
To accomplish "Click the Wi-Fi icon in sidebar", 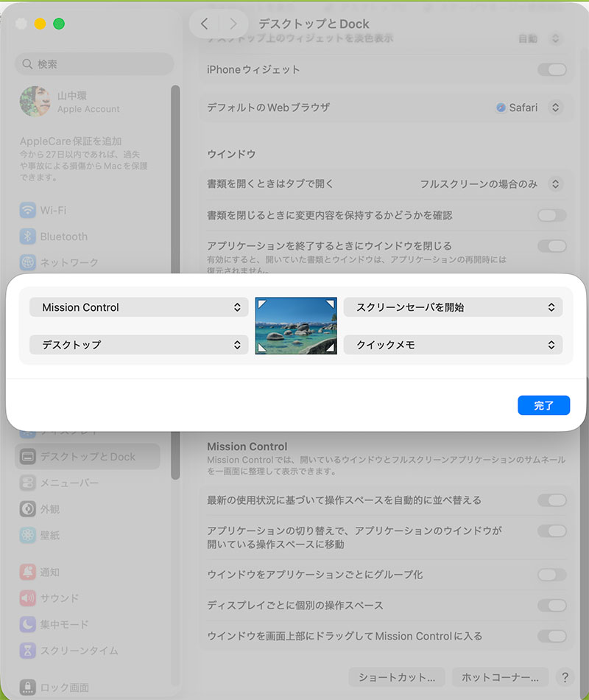I will [x=28, y=210].
